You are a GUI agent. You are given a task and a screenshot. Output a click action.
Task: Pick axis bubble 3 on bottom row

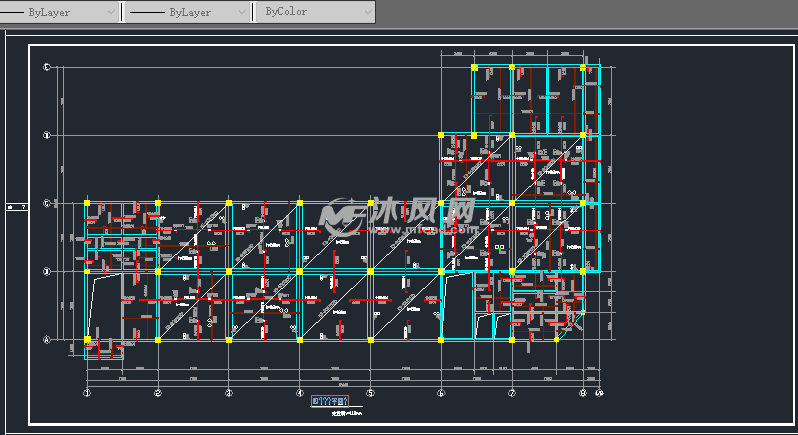(x=229, y=394)
